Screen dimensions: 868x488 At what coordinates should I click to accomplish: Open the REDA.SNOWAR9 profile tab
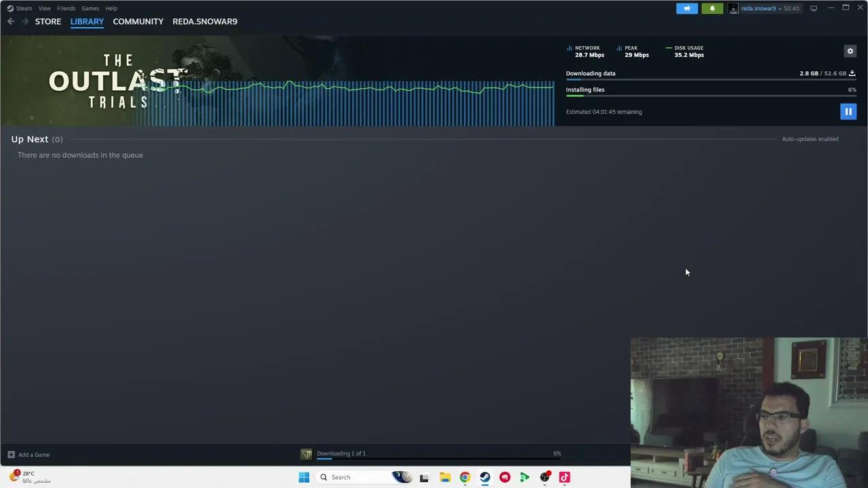[205, 22]
